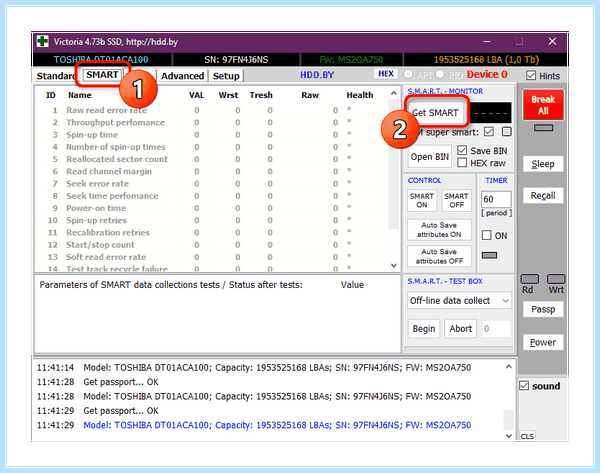Screen dimensions: 600x473
Task: Click the Get SMART button
Action: click(435, 113)
